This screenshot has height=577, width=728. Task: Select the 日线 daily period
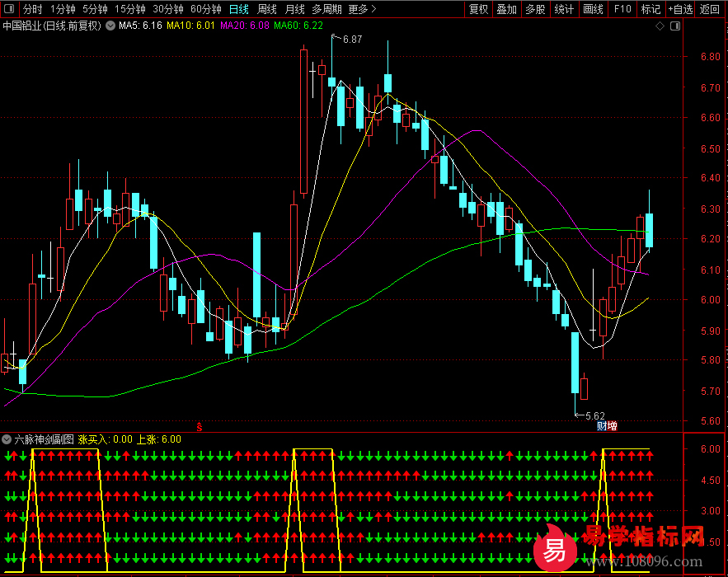pyautogui.click(x=238, y=9)
